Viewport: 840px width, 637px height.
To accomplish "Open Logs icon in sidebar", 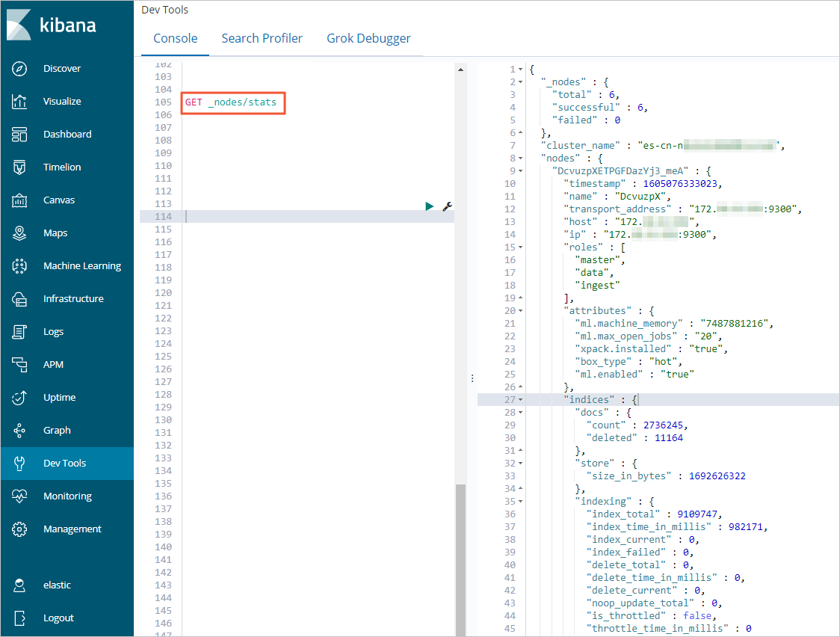I will (x=19, y=332).
